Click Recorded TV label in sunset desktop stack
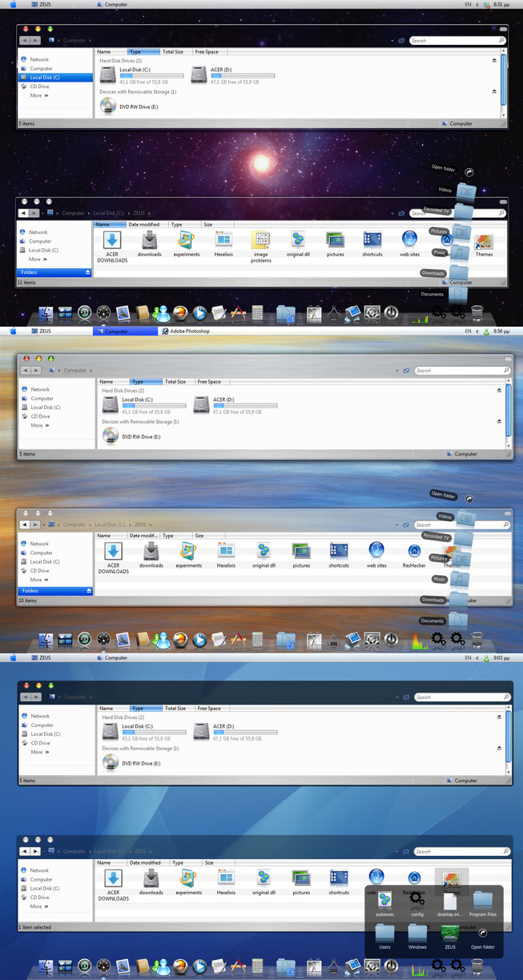Viewport: 523px width, 980px height. [437, 536]
